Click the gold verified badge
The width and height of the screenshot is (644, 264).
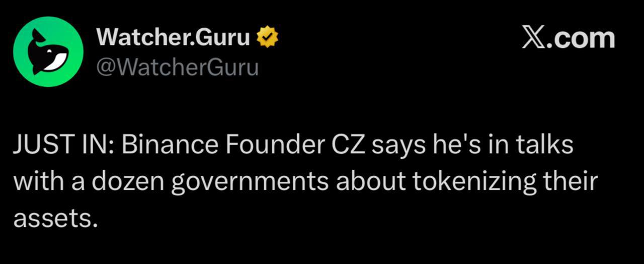[268, 38]
